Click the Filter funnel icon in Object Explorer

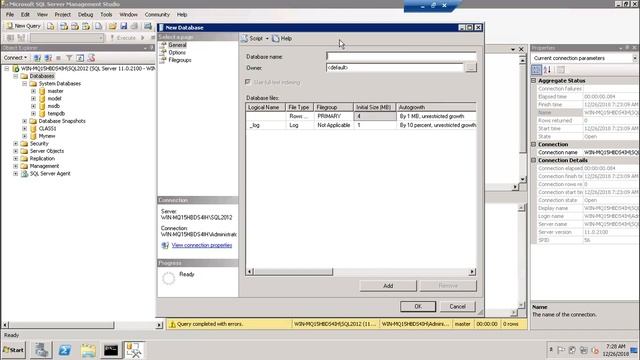[x=69, y=58]
